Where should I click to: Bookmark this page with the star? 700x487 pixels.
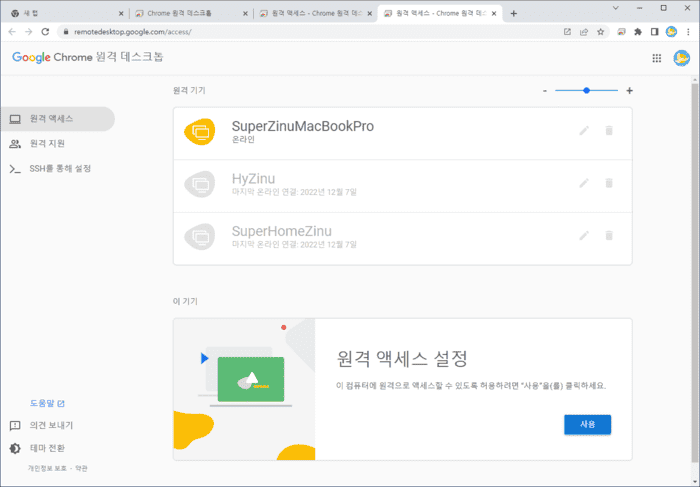click(600, 32)
